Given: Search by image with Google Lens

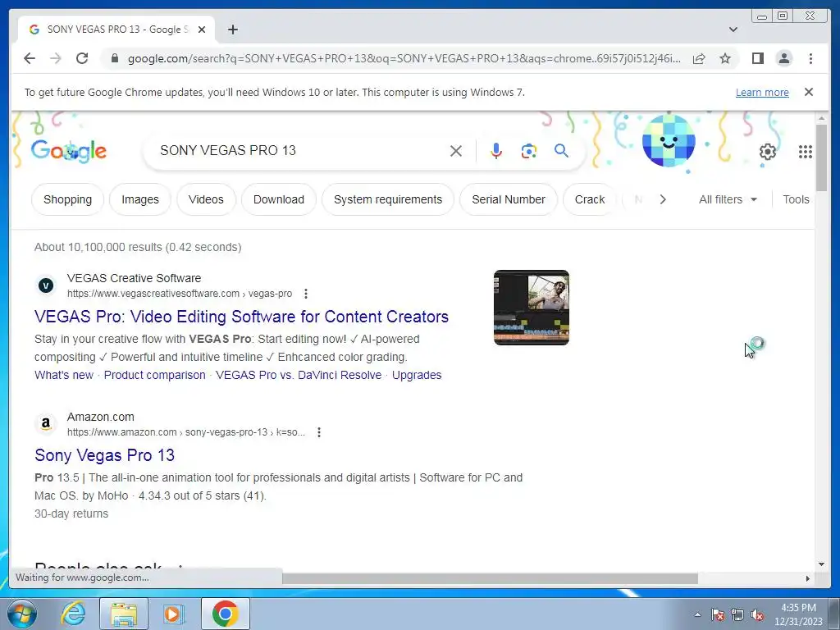Looking at the screenshot, I should [x=529, y=151].
